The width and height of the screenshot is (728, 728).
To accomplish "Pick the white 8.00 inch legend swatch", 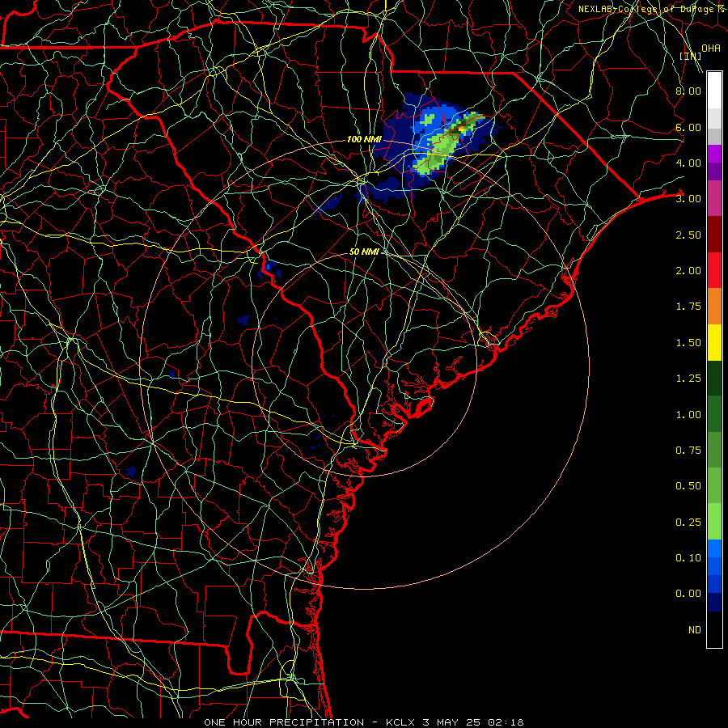I will coord(714,90).
